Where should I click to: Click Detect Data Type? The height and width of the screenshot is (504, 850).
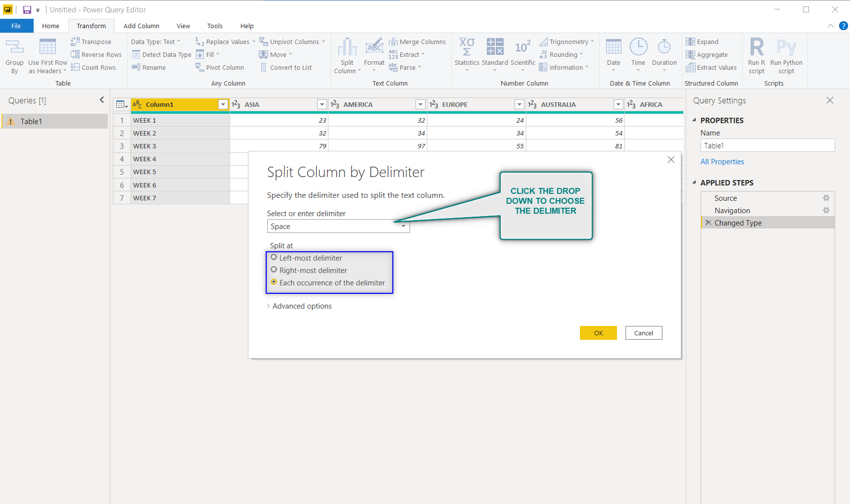click(x=161, y=54)
